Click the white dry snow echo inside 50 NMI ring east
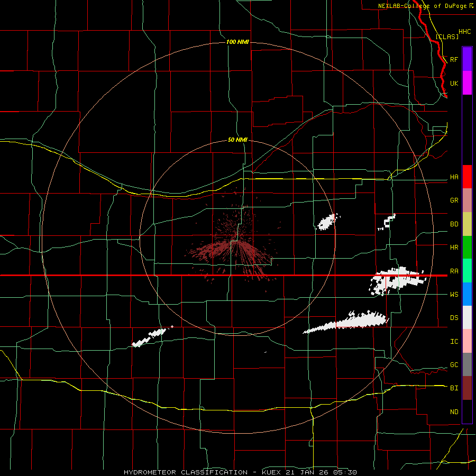Image resolution: width=476 pixels, height=476 pixels. [328, 222]
